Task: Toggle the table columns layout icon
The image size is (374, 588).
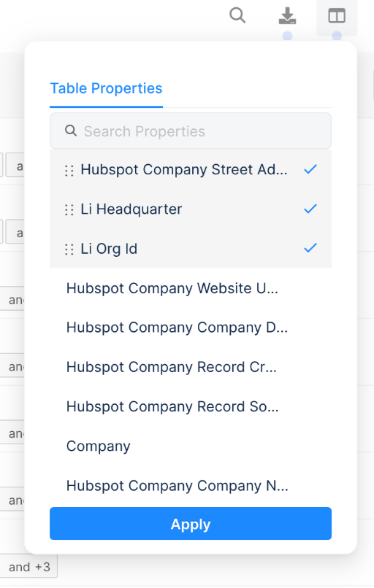Action: point(337,16)
